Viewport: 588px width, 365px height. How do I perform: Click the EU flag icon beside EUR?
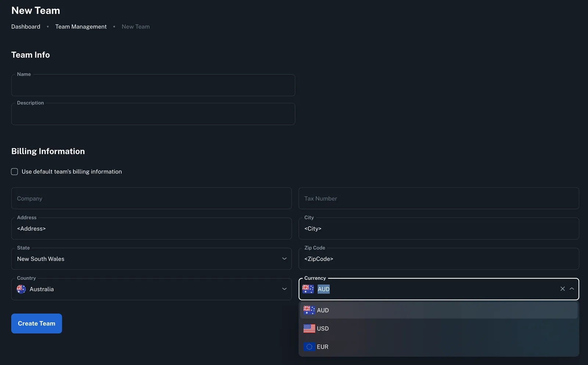(x=309, y=347)
